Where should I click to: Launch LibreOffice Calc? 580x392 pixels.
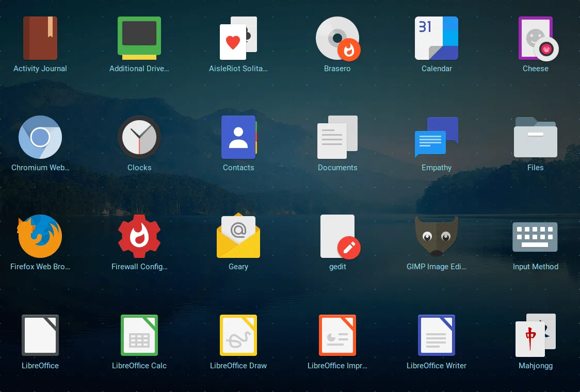point(139,335)
